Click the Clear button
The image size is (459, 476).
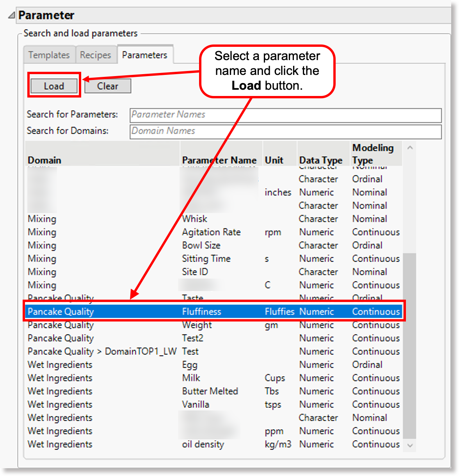[x=108, y=86]
